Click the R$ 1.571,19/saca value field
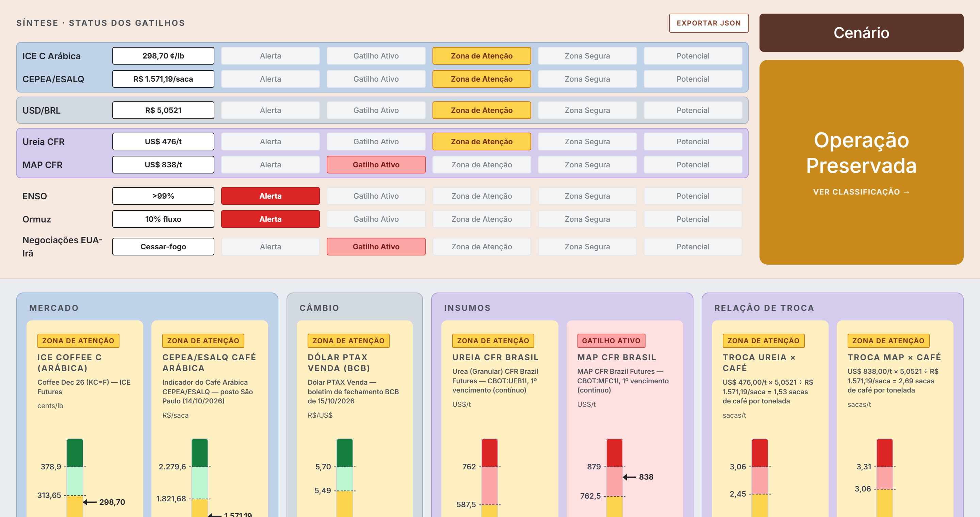Viewport: 980px width, 517px height. pyautogui.click(x=163, y=79)
